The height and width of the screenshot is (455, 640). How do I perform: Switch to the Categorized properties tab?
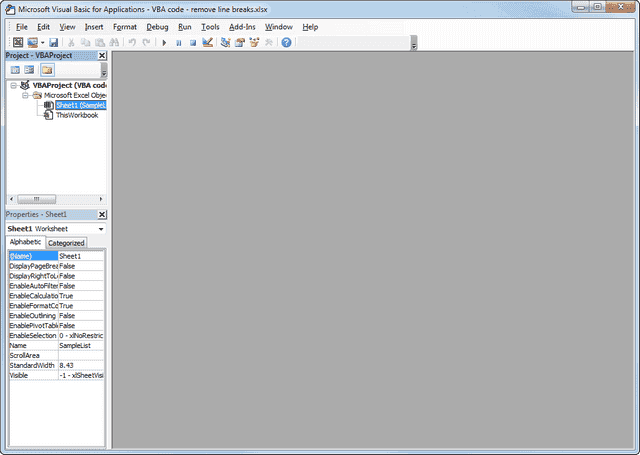pos(66,243)
